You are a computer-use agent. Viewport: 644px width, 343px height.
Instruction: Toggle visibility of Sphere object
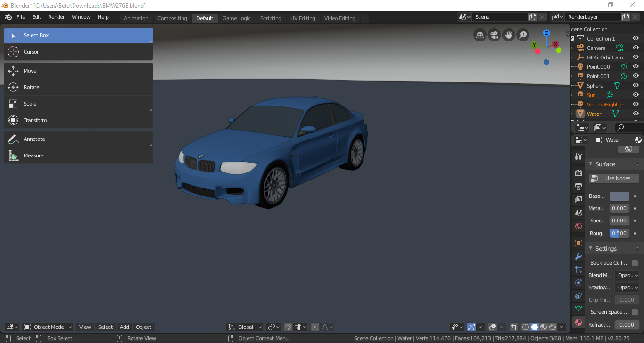[x=636, y=85]
